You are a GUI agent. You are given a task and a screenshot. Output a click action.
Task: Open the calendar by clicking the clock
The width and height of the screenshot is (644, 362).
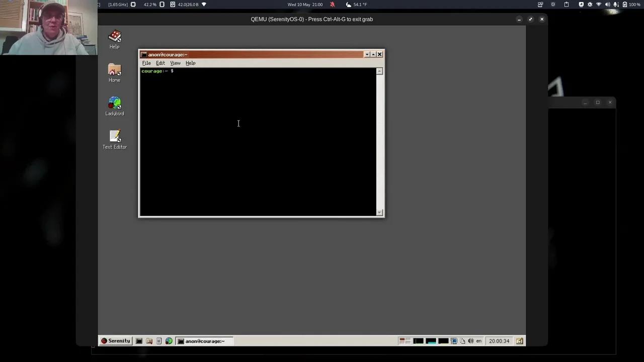click(x=499, y=341)
